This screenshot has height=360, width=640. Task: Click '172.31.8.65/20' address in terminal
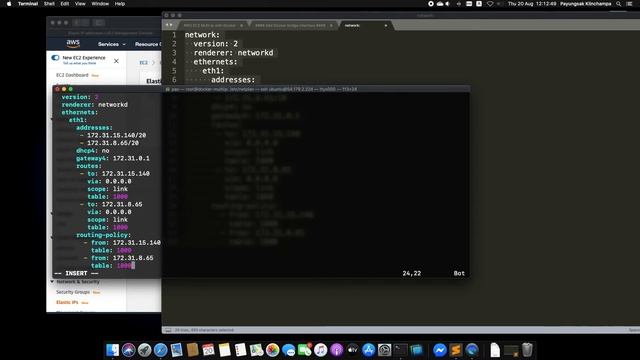[x=113, y=143]
